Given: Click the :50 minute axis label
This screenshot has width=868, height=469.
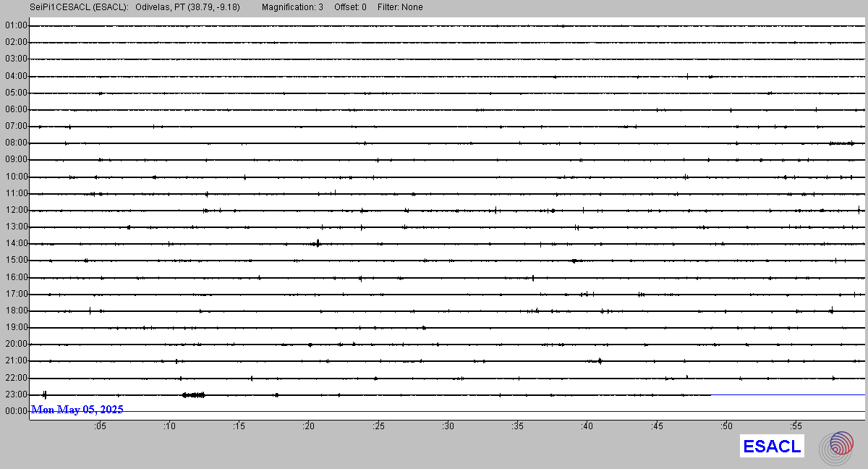Looking at the screenshot, I should point(726,426).
